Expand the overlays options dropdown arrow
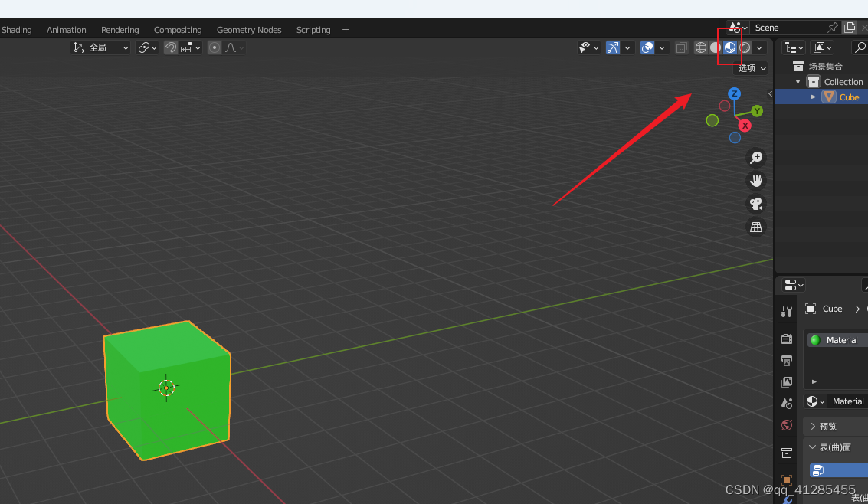Viewport: 868px width, 504px height. click(661, 47)
